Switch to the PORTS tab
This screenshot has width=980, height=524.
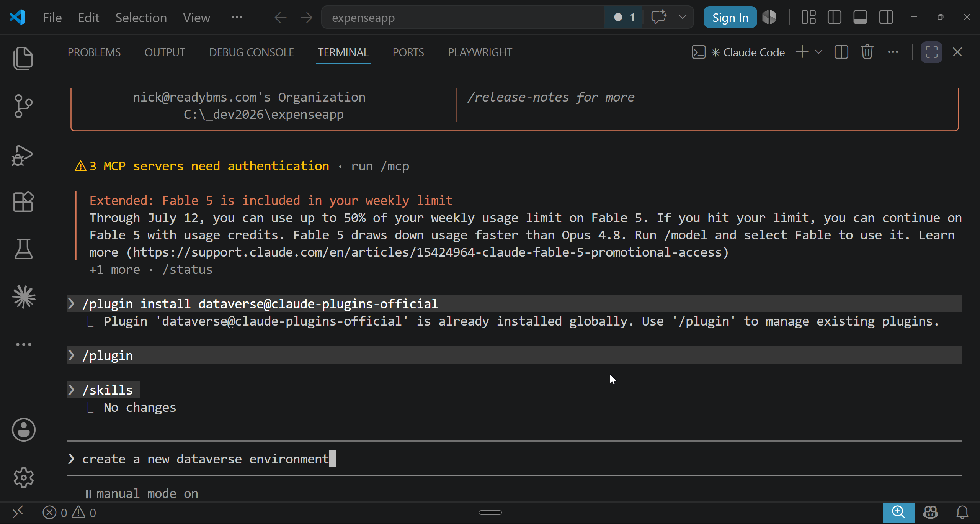(408, 52)
